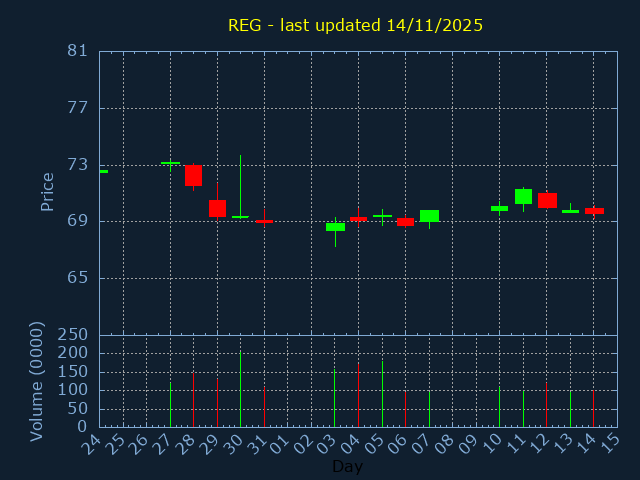Click the green candlestick on day 07
Screen dimensions: 640x480
(429, 215)
